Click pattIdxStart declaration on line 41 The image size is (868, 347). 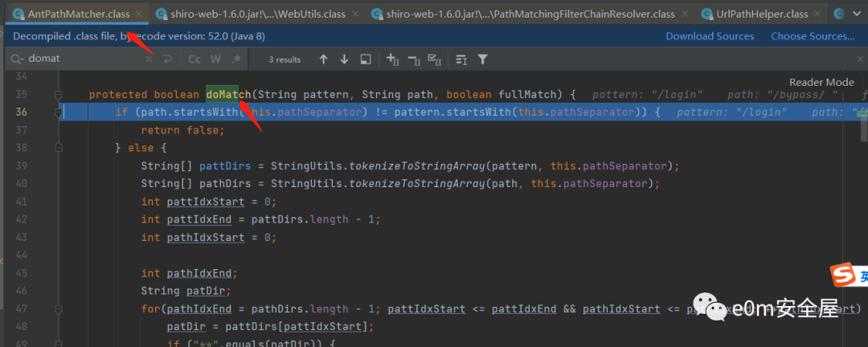pos(206,202)
